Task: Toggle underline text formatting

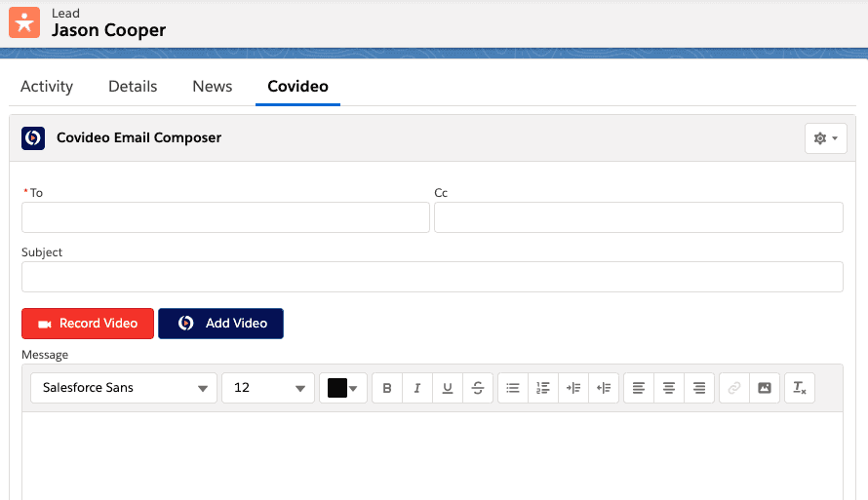Action: click(448, 388)
